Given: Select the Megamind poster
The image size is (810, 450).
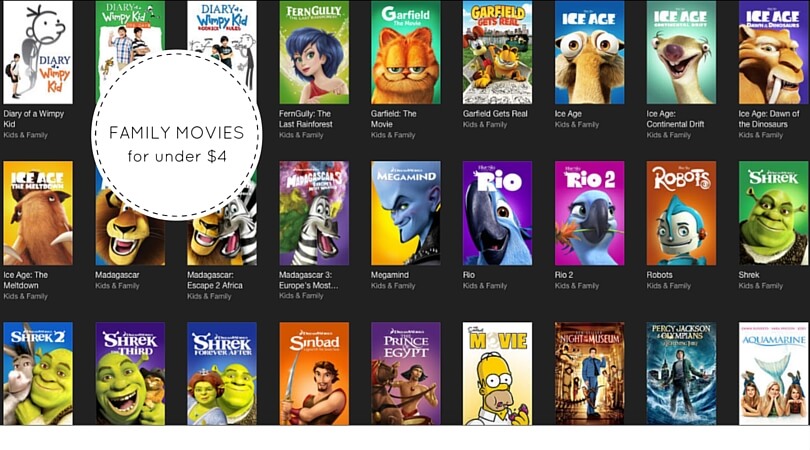Looking at the screenshot, I should coord(406,213).
